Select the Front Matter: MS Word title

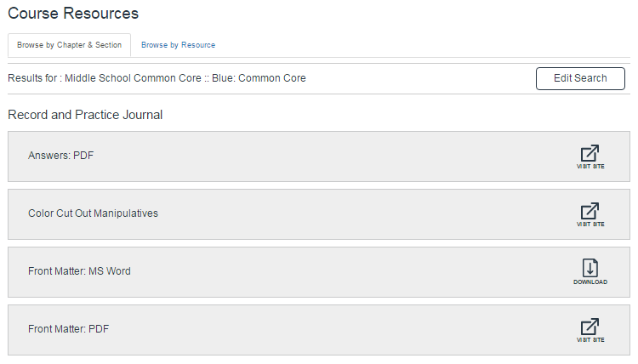[x=79, y=271]
